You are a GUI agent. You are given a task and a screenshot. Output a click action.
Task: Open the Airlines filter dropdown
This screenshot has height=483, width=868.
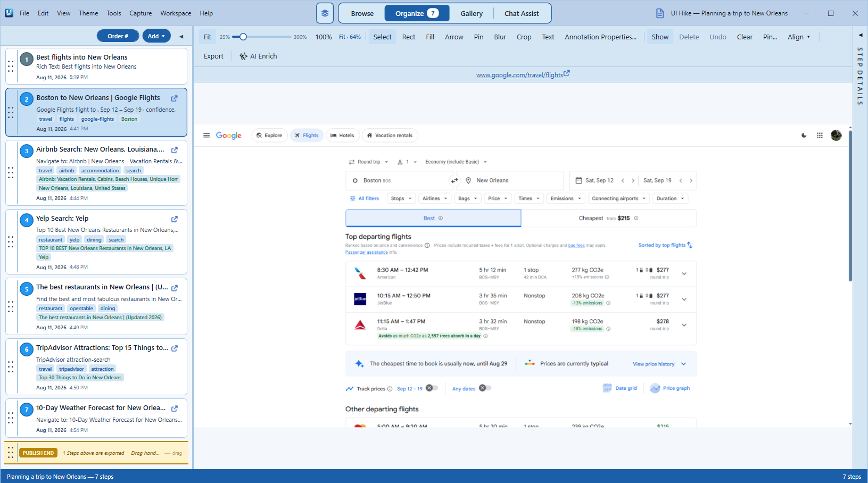[x=435, y=199]
